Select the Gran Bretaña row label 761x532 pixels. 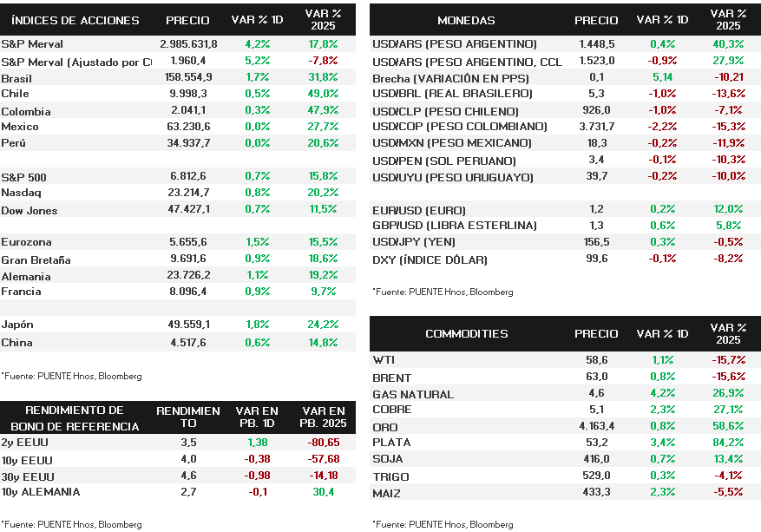click(x=36, y=259)
